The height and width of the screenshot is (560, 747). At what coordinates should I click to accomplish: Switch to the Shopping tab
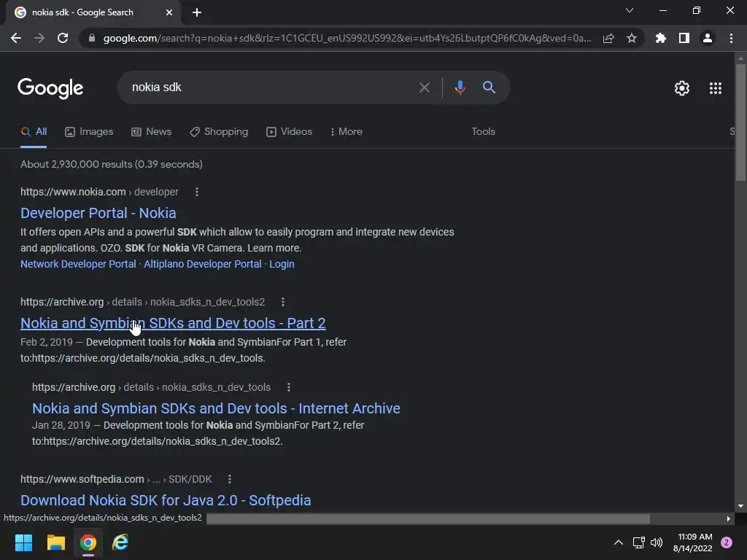pyautogui.click(x=219, y=132)
